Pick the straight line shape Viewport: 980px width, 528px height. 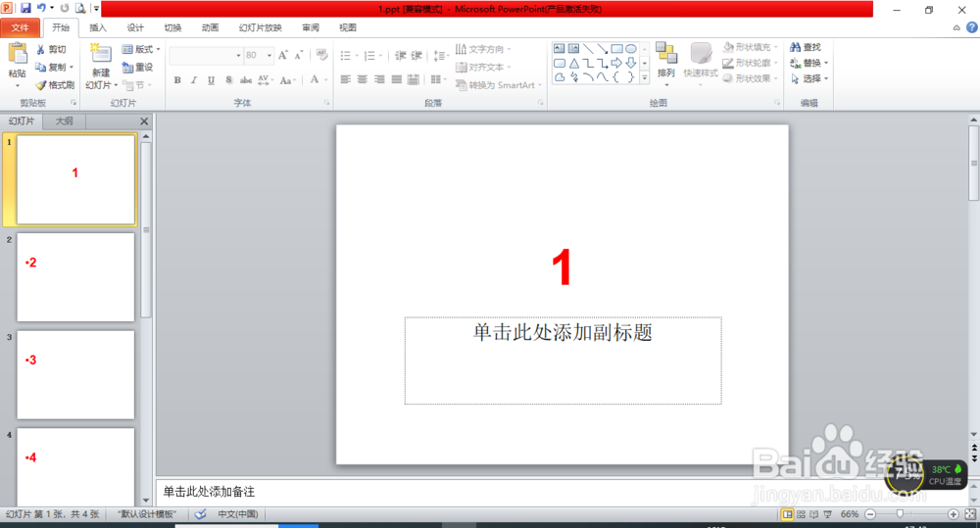(x=588, y=49)
